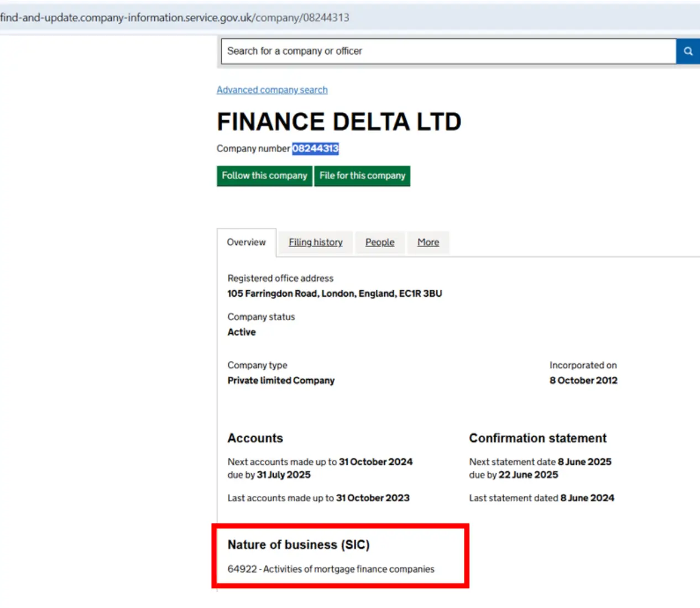The image size is (700, 608).
Task: Click the registered office address text
Action: [x=334, y=293]
